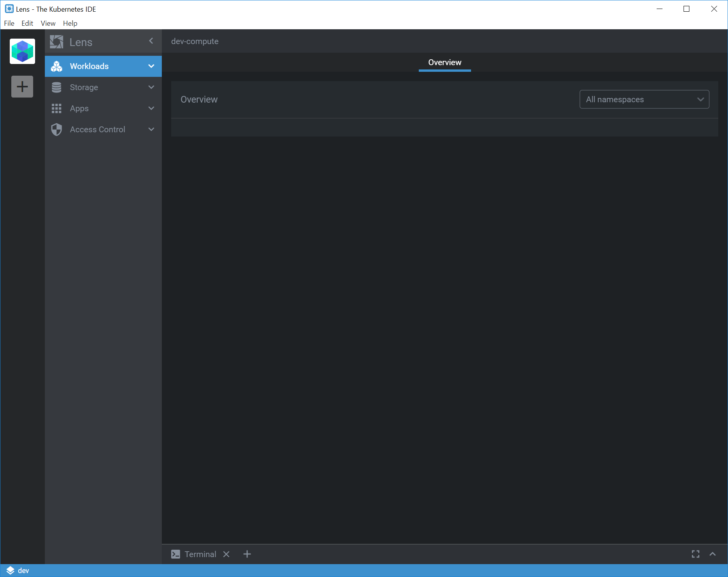
Task: Minimize the Lens window
Action: point(659,9)
